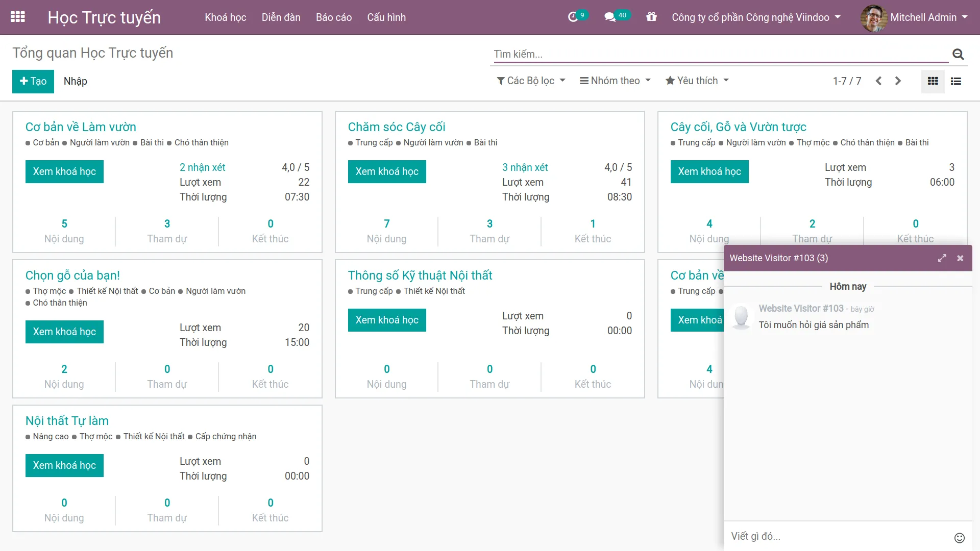Click title Nội thất Tự làm
The width and height of the screenshot is (980, 551).
[67, 421]
